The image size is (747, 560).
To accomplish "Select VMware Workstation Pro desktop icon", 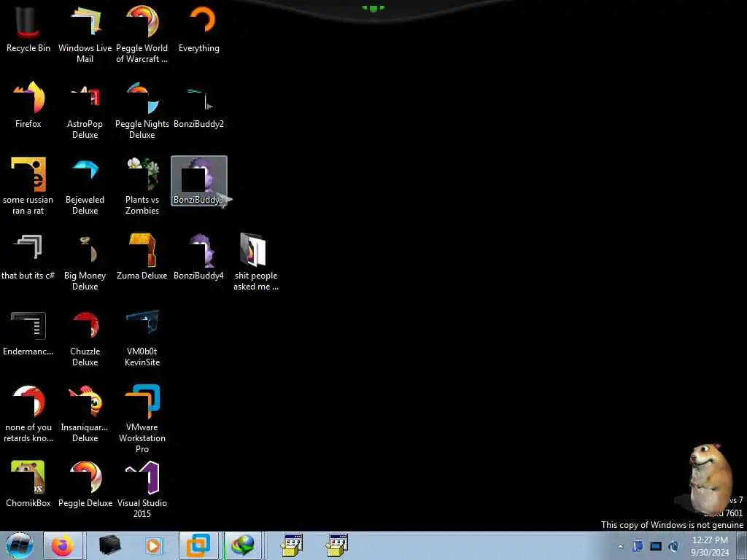I will pos(142,419).
